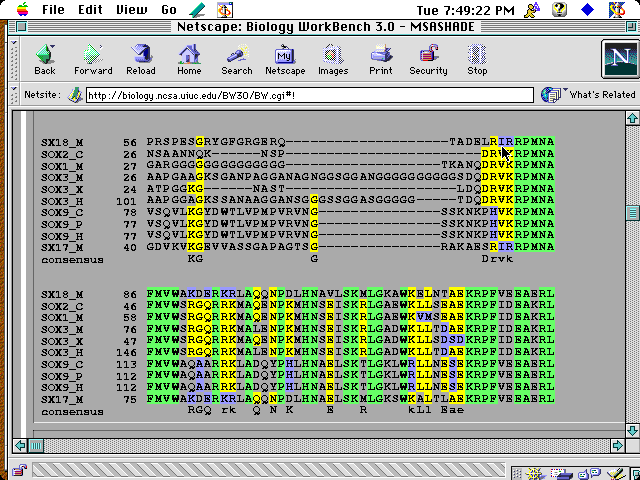Click the vertical scrollbar down arrow
Viewport: 640px width, 480px height.
pyautogui.click(x=631, y=429)
